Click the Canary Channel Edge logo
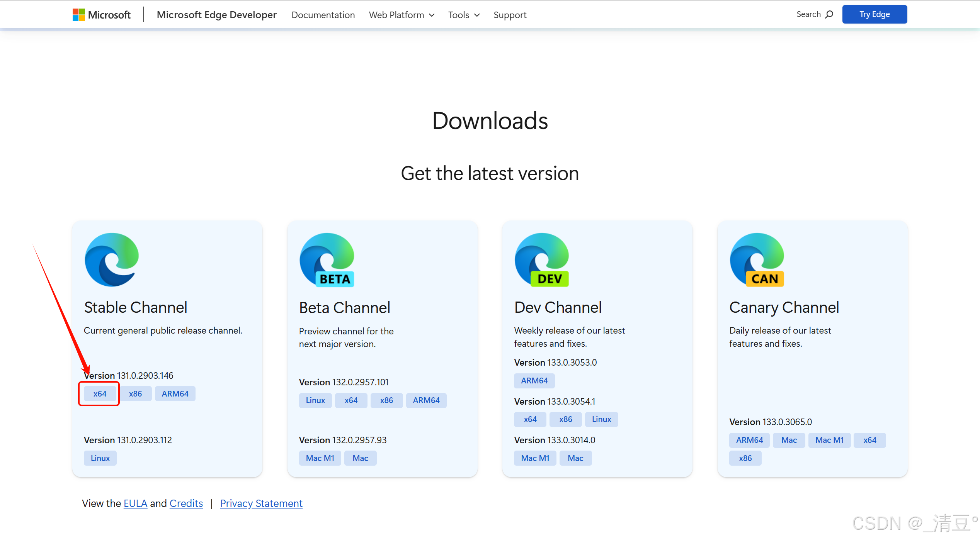The image size is (980, 539). (x=757, y=259)
